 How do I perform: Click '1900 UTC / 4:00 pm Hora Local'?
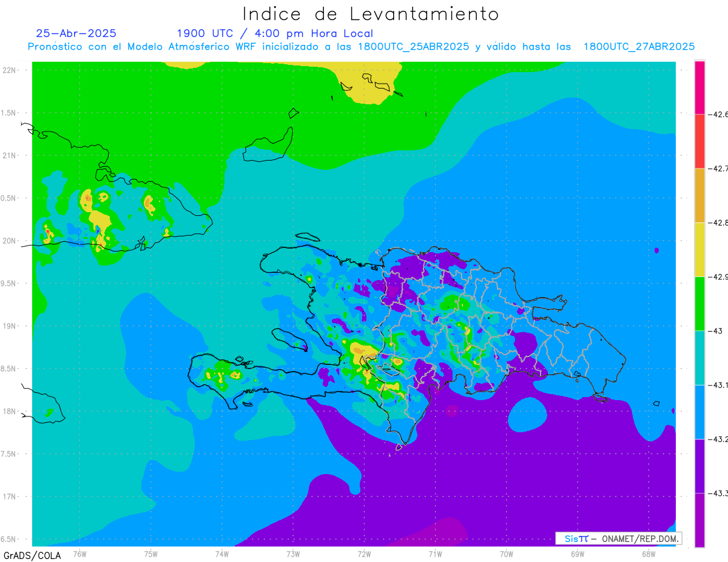coord(275,33)
